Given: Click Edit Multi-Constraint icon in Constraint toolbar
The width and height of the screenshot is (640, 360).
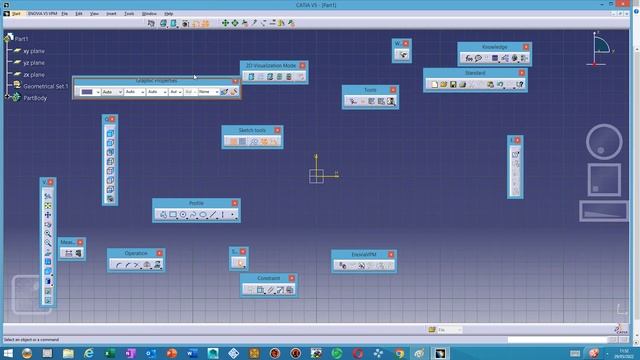Looking at the screenshot, I should tap(290, 290).
